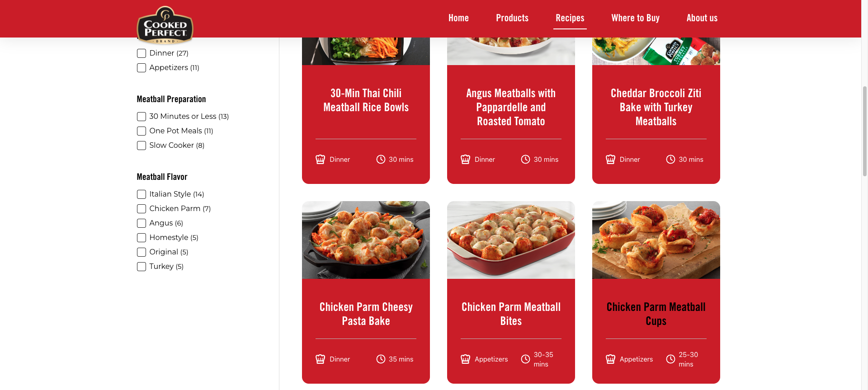Toggle the Turkey flavor checkbox

coord(142,267)
